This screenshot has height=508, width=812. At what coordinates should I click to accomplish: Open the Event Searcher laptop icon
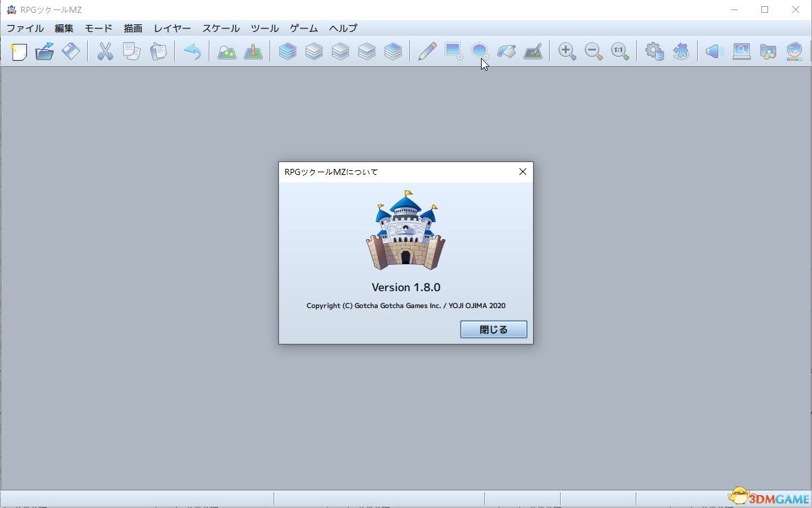[741, 51]
